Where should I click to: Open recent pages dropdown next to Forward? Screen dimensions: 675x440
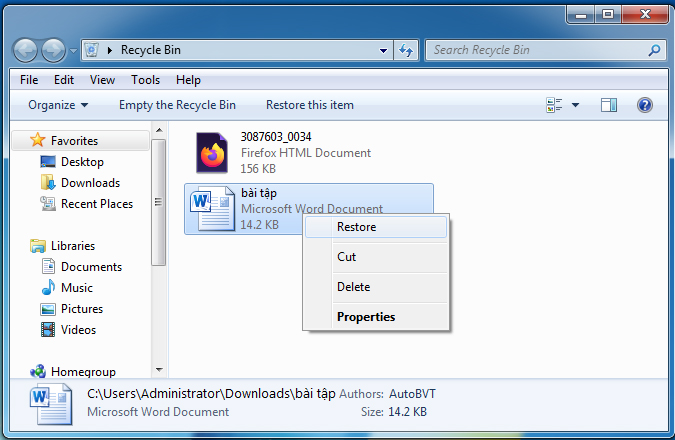tap(74, 51)
